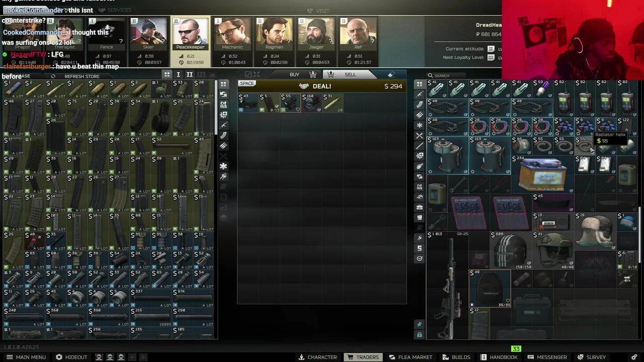Select the $31 ammo round in deal table
The height and width of the screenshot is (362, 644).
(333, 103)
